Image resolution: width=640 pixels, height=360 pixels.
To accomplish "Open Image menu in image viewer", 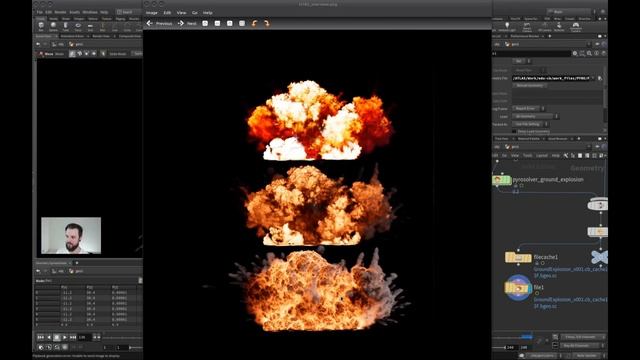I will (x=151, y=13).
